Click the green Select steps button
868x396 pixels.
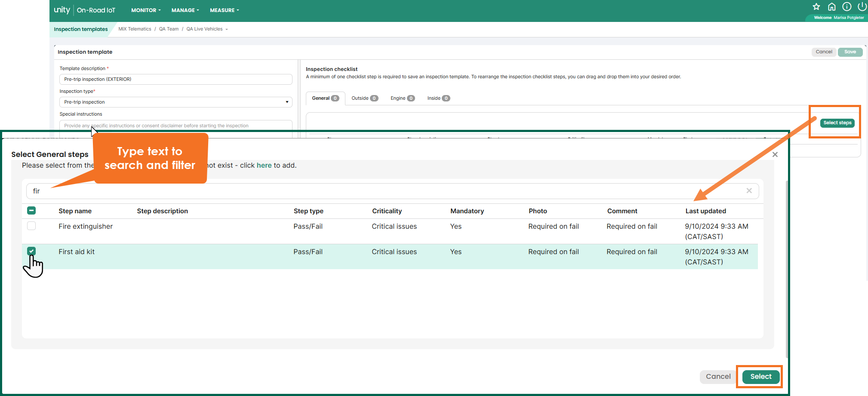837,123
